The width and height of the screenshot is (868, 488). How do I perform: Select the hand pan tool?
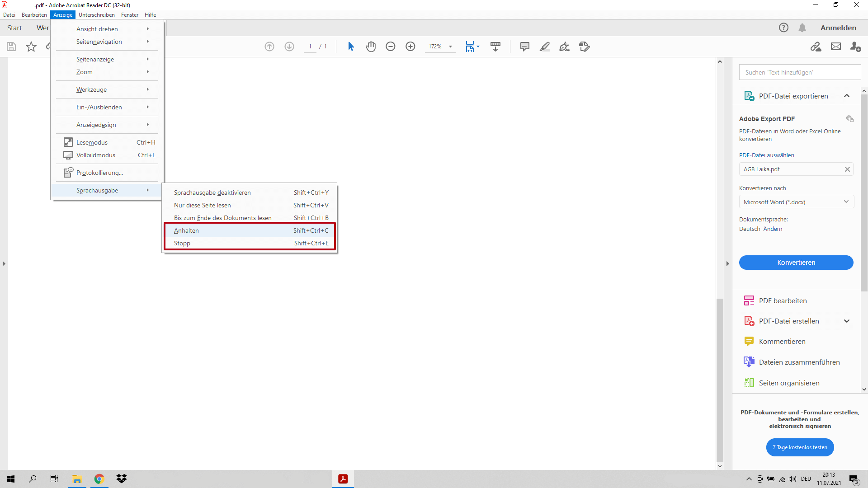371,47
